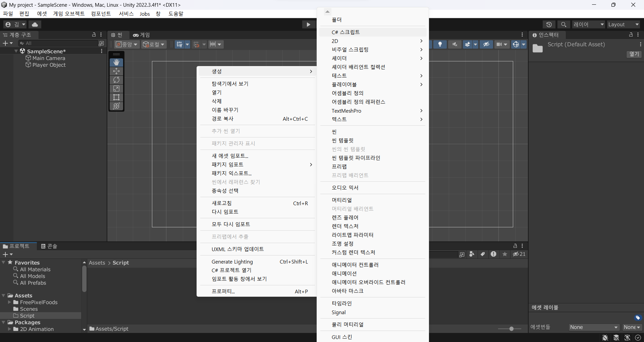Click the debug mode bug icon
Screen dimensions: 644x342
tap(605, 338)
